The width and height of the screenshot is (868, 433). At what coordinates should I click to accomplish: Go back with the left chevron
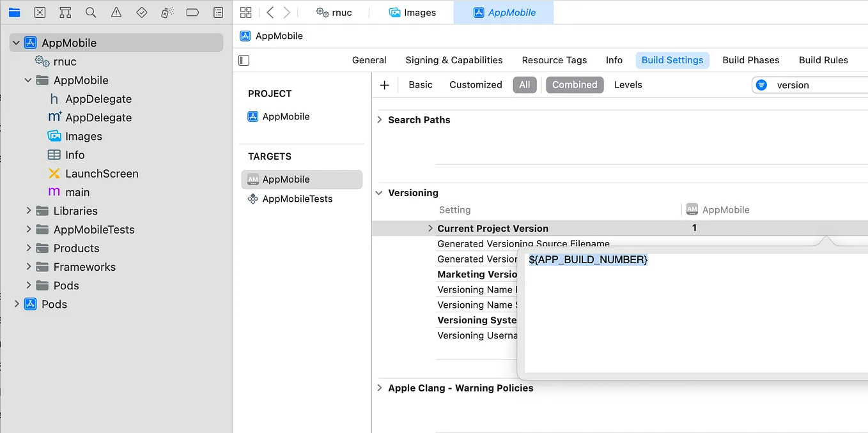click(x=270, y=12)
